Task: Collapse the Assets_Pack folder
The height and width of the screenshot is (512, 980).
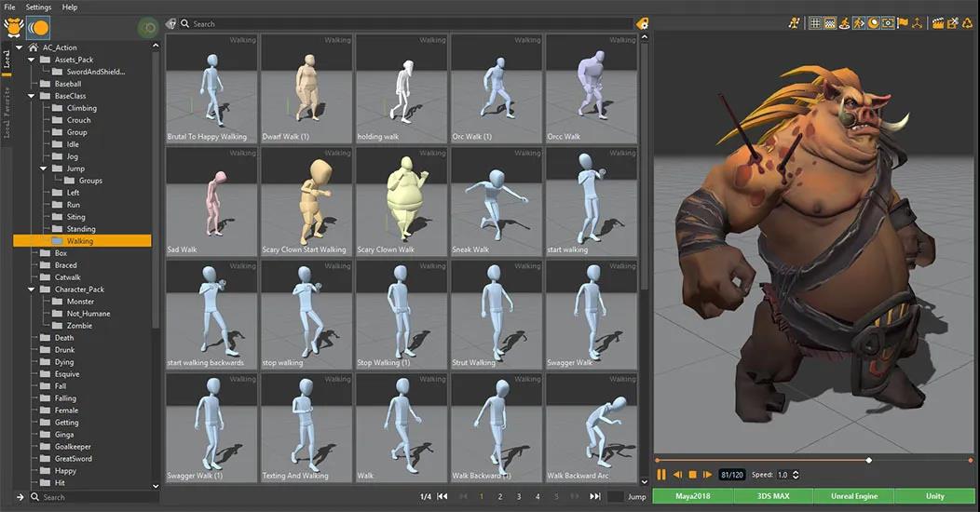Action: tap(32, 60)
